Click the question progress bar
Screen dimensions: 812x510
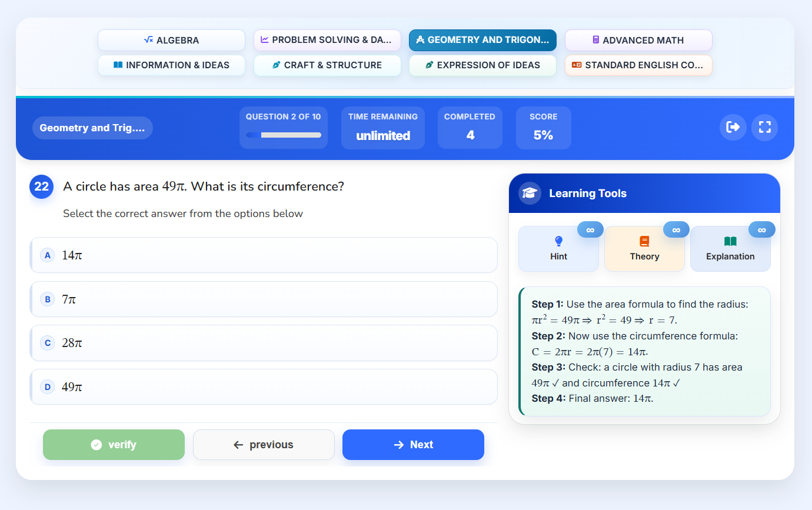click(284, 135)
